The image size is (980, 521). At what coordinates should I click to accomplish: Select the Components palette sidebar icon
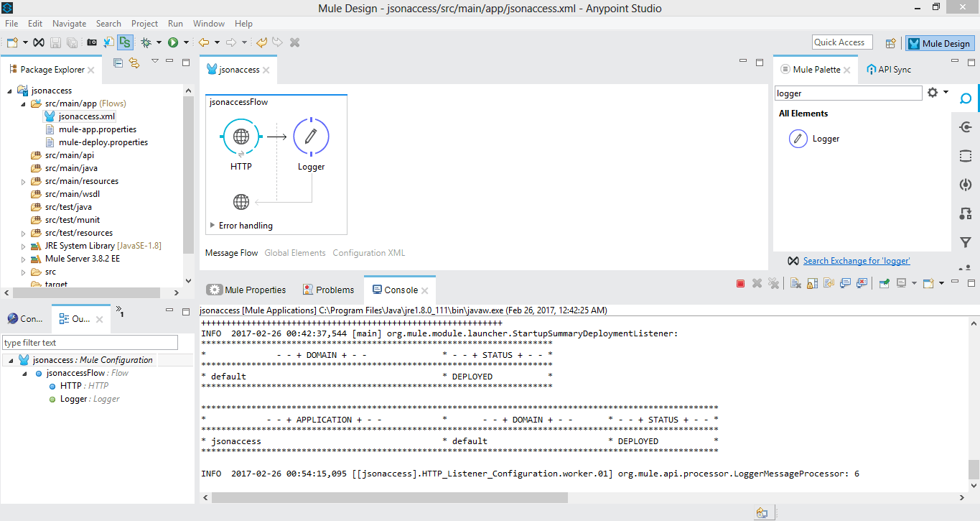pyautogui.click(x=966, y=185)
